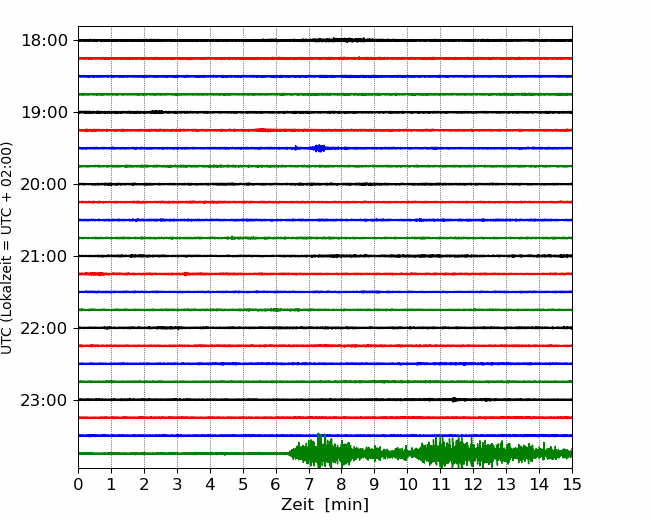Click the x-axis tick label 3

click(177, 484)
